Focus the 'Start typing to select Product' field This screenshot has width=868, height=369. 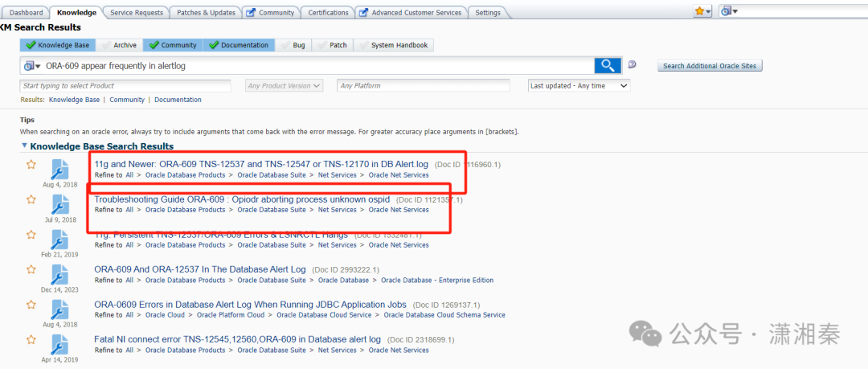125,85
